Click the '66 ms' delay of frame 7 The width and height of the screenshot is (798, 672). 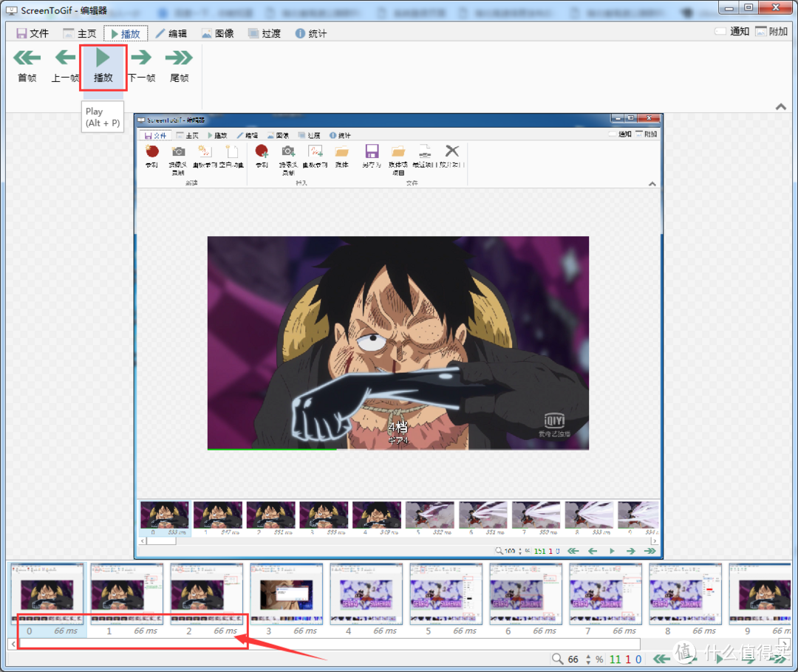coord(624,631)
